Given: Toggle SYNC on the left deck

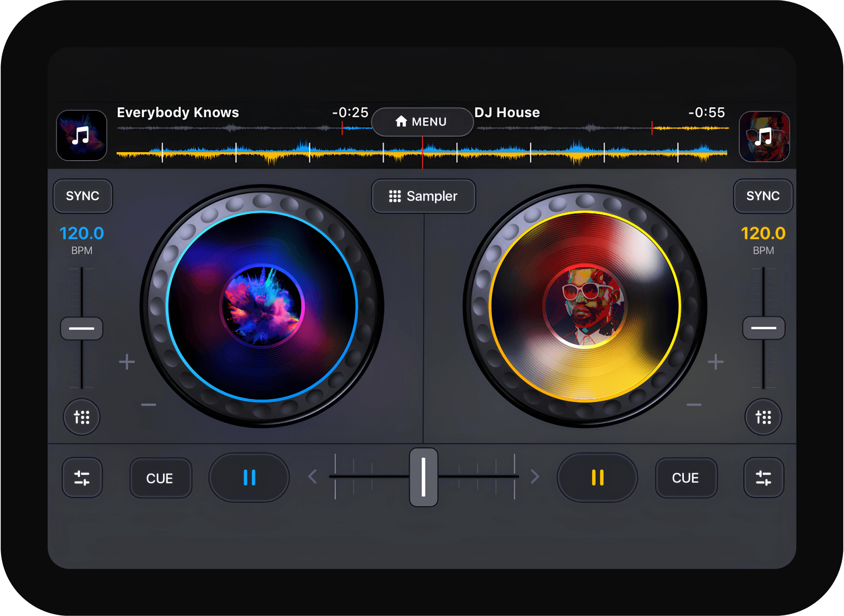Looking at the screenshot, I should click(x=82, y=196).
